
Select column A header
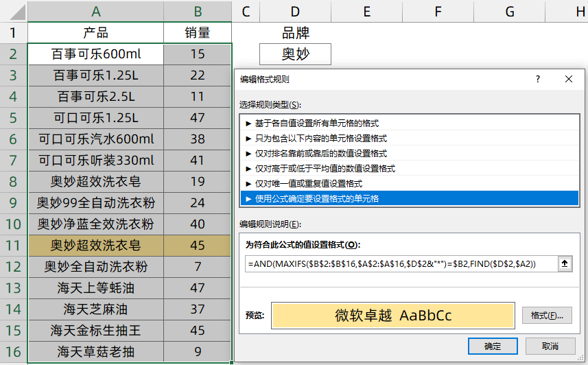click(95, 12)
